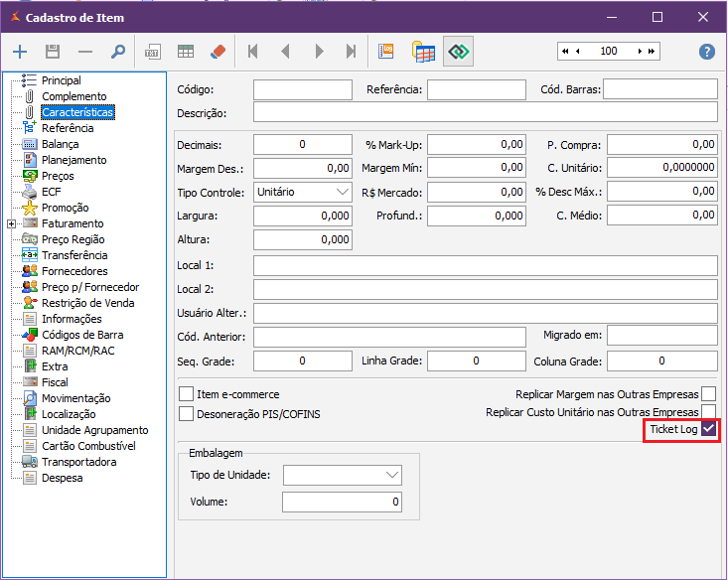
Task: Open the Fiscal section in tree
Action: (x=55, y=382)
